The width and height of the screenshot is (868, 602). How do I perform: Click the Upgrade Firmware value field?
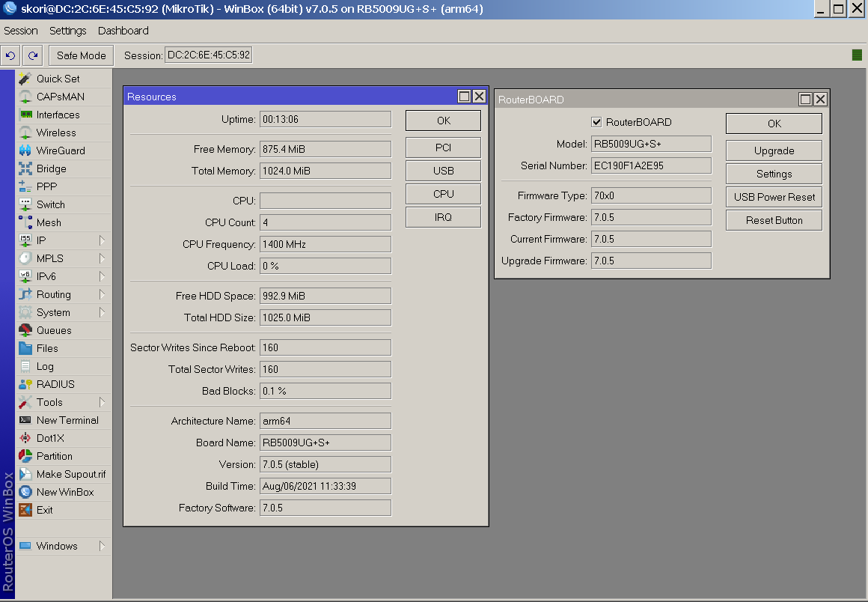tap(651, 261)
